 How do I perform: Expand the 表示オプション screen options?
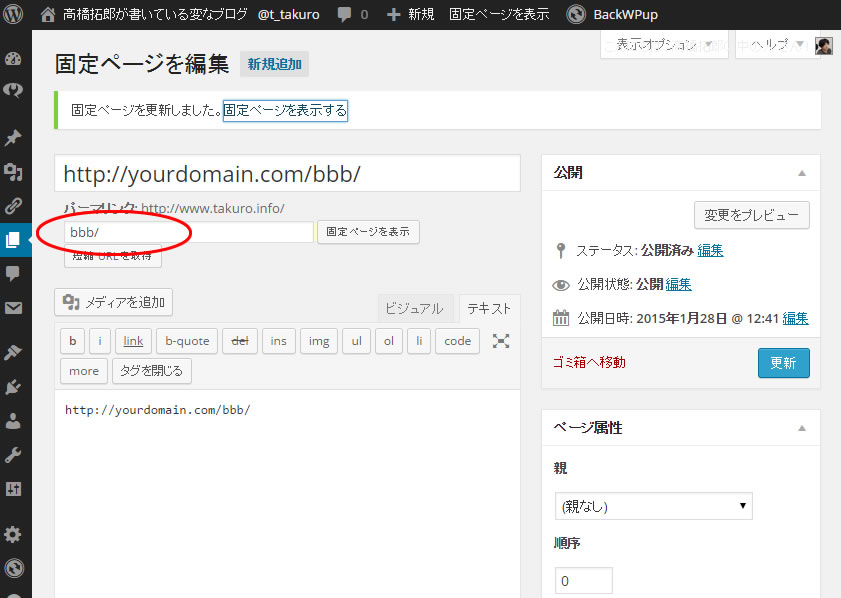pyautogui.click(x=664, y=45)
